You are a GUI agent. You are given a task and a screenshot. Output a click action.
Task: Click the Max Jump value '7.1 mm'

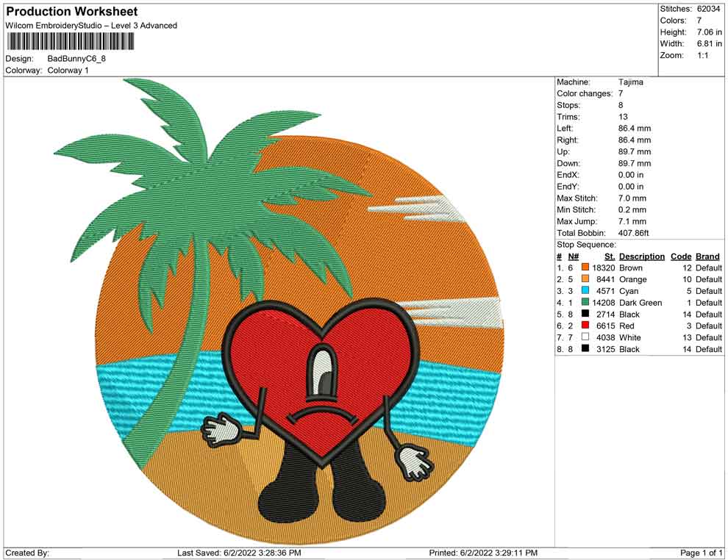[632, 221]
